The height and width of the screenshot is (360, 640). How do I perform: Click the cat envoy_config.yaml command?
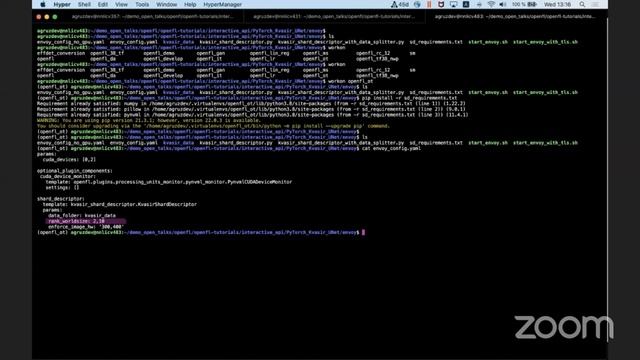coord(391,149)
